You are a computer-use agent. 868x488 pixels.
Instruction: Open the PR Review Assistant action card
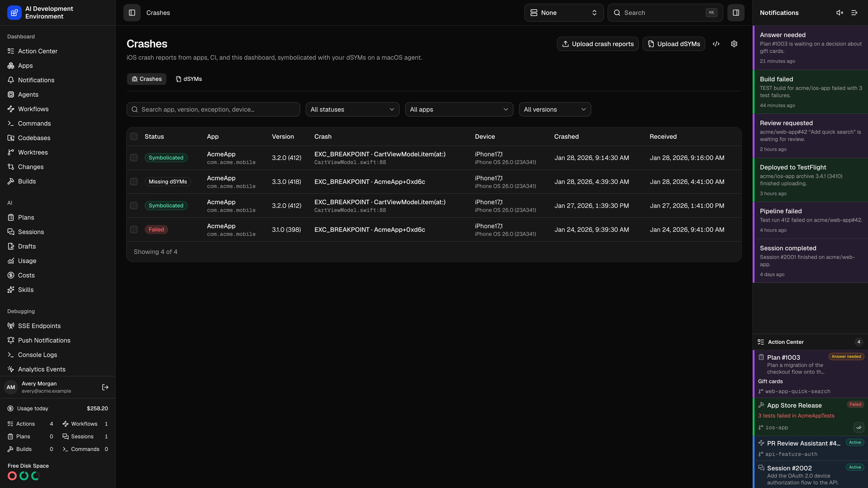point(810,448)
